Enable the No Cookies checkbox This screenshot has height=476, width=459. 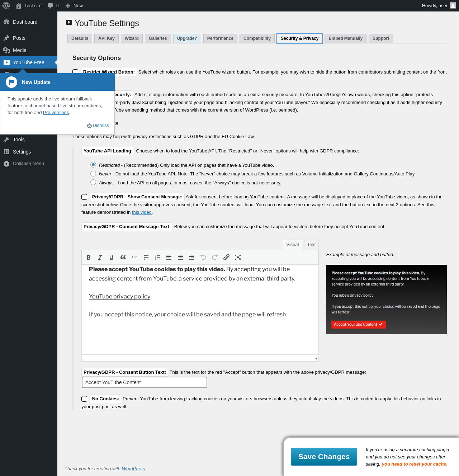coord(84,399)
